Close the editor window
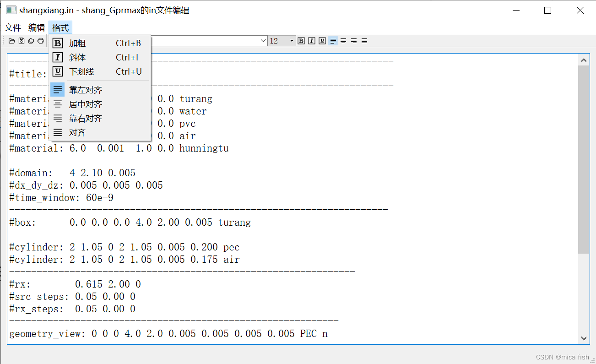This screenshot has height=364, width=596. coord(580,10)
